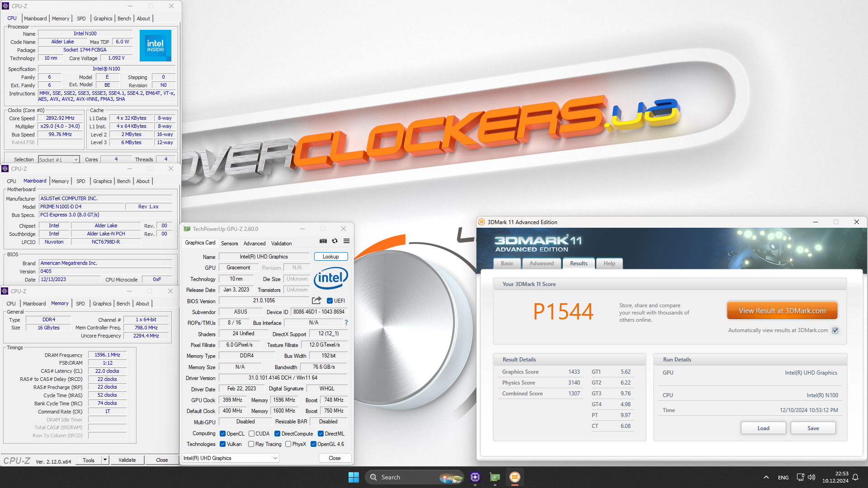Click the 3DMark 11 title bar icon
This screenshot has width=868, height=488.
(x=481, y=222)
